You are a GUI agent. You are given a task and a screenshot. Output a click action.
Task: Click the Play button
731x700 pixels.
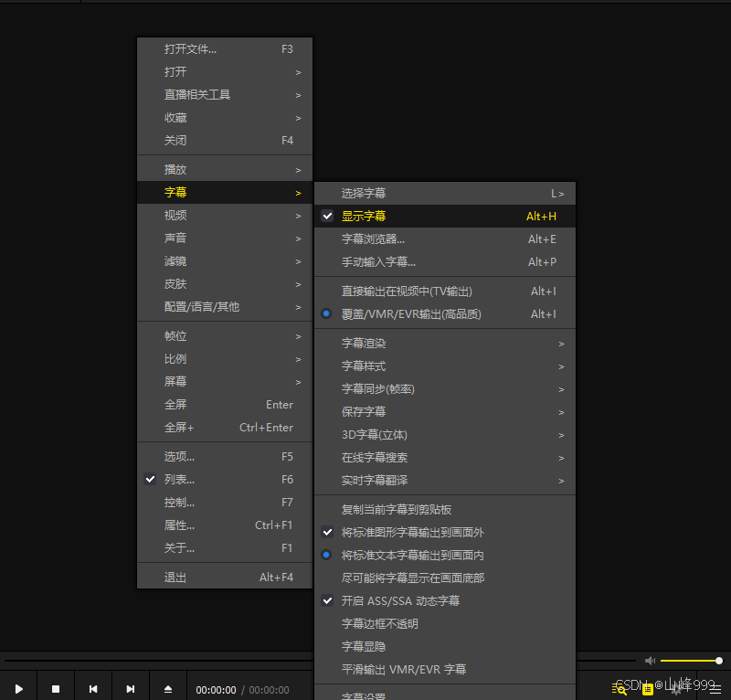point(18,689)
